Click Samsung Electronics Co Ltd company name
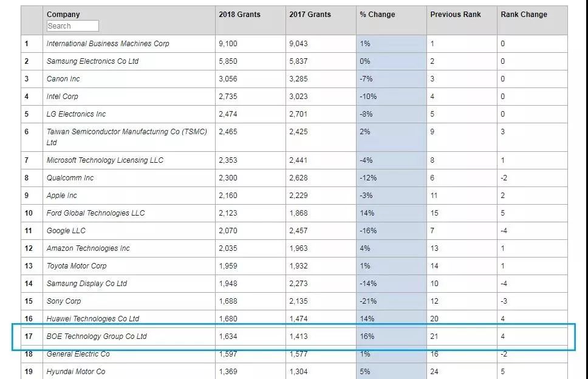 tap(92, 61)
